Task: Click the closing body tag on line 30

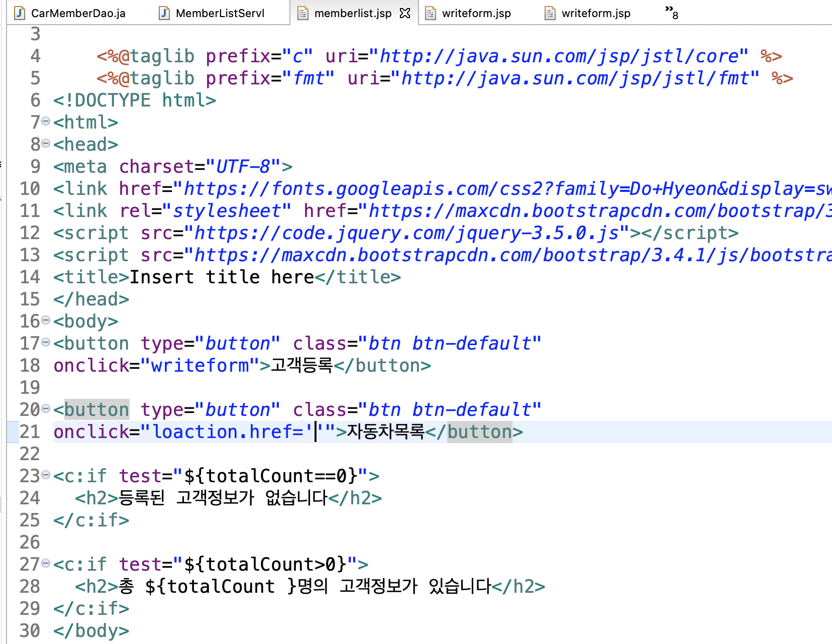Action: (x=91, y=631)
